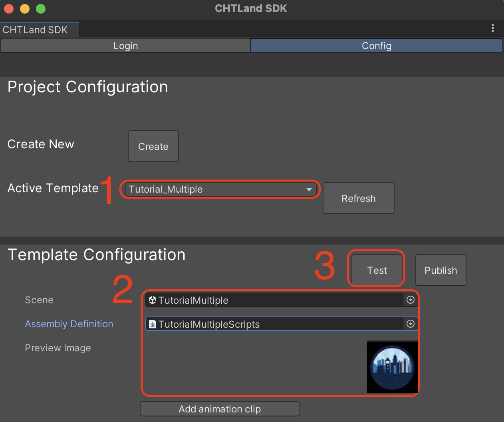Switch to the Login tab
Image resolution: width=504 pixels, height=422 pixels.
125,46
